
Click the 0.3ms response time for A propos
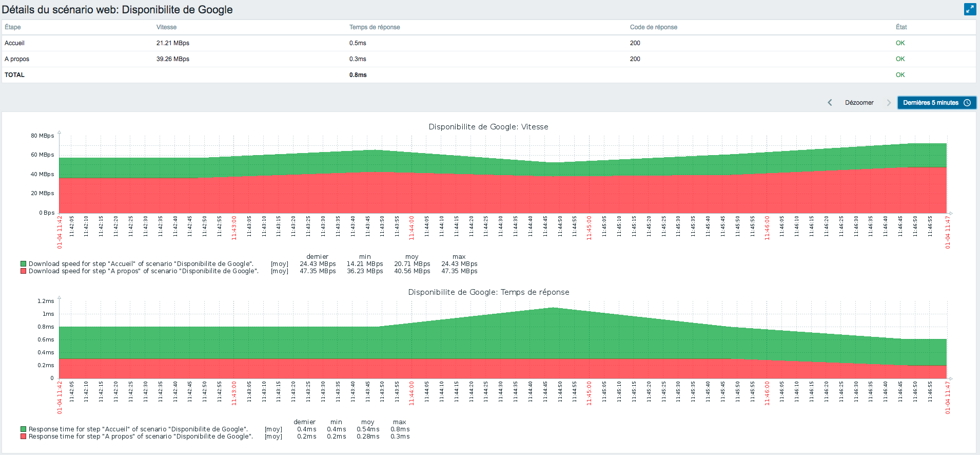tap(358, 59)
